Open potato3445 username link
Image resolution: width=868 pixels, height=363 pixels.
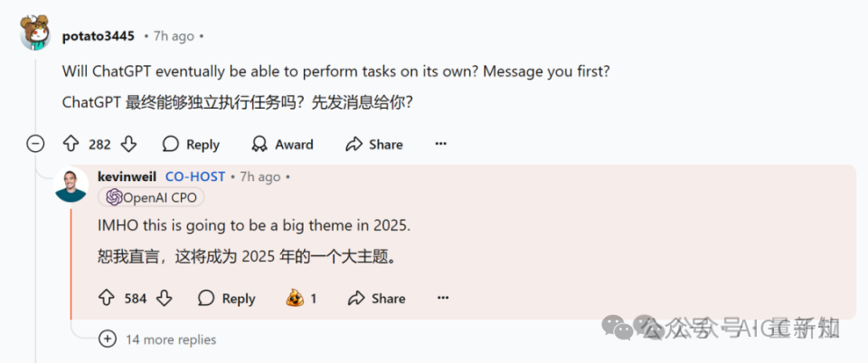[98, 36]
